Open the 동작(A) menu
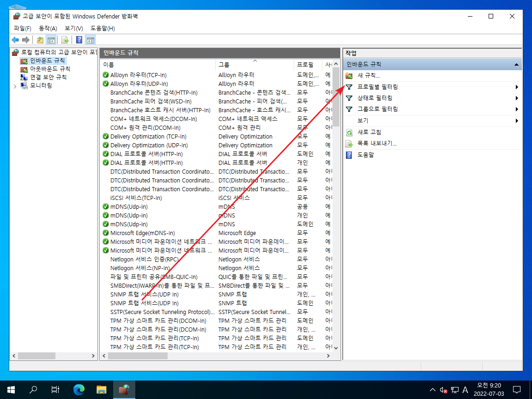 pos(48,29)
